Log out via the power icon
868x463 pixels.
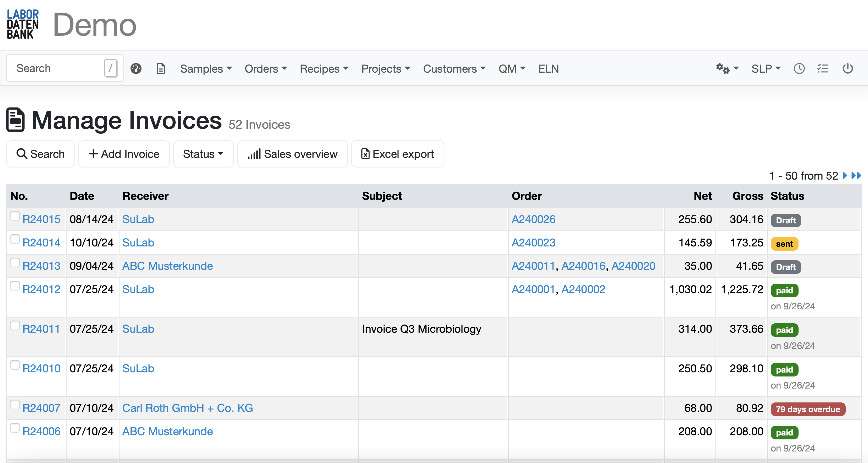[x=848, y=68]
